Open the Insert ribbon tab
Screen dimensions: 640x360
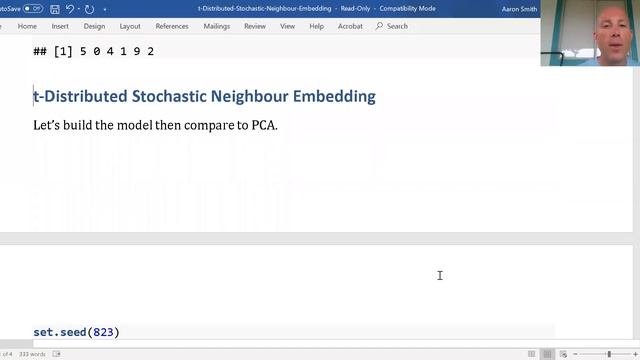pos(60,26)
